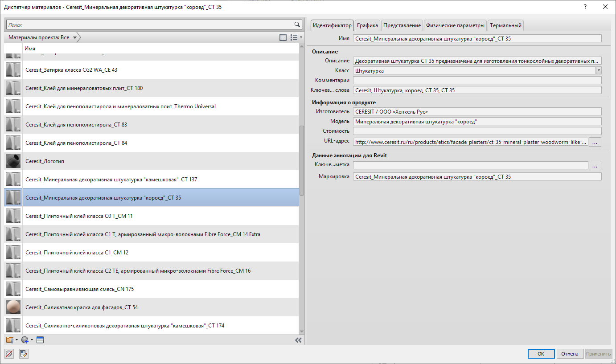Click the Отмена button
This screenshot has width=616, height=364.
pos(570,354)
